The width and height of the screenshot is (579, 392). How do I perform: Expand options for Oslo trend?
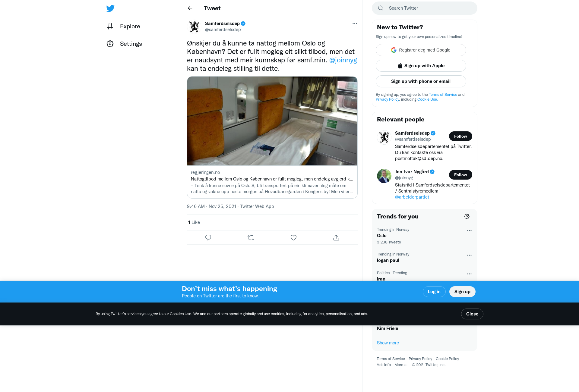click(469, 230)
